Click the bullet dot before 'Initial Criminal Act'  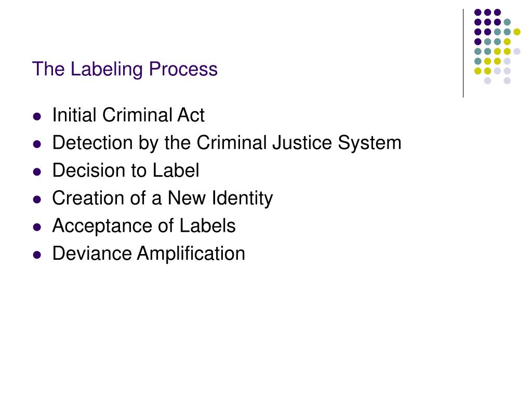(37, 116)
